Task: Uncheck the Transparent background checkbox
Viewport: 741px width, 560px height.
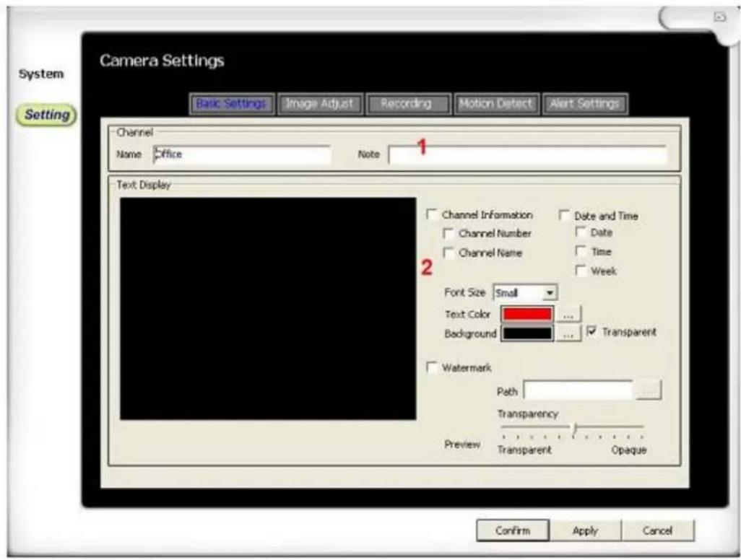Action: coord(591,333)
